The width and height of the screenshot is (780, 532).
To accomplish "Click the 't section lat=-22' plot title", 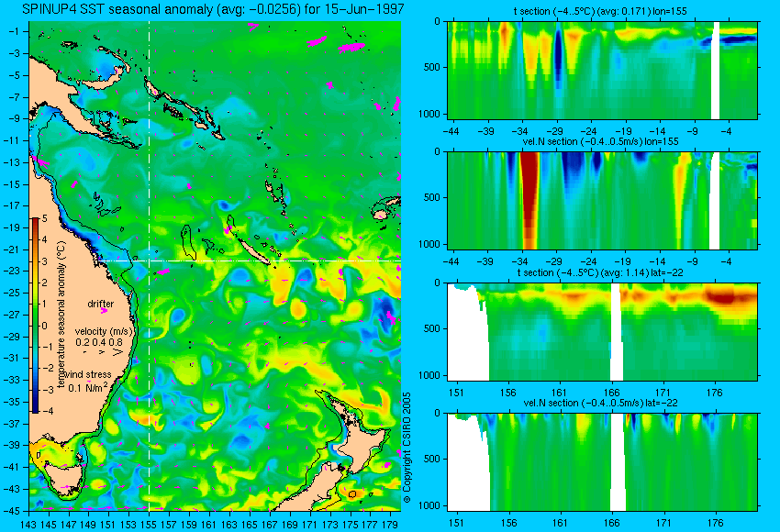I will click(x=600, y=272).
